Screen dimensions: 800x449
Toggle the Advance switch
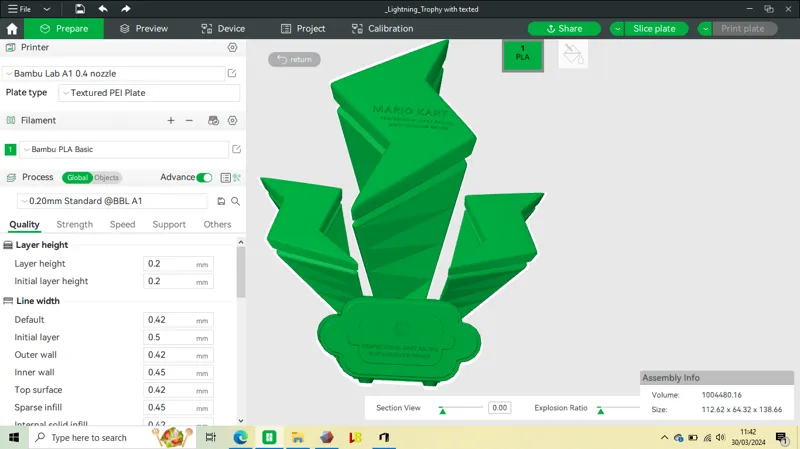click(204, 178)
